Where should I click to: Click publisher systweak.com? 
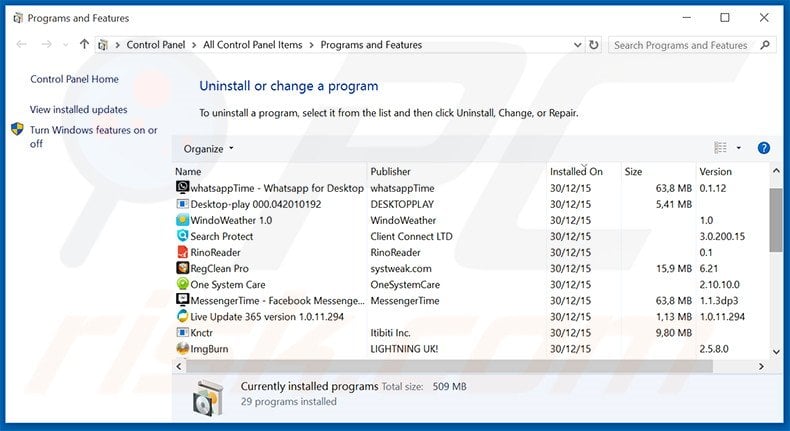click(x=401, y=268)
